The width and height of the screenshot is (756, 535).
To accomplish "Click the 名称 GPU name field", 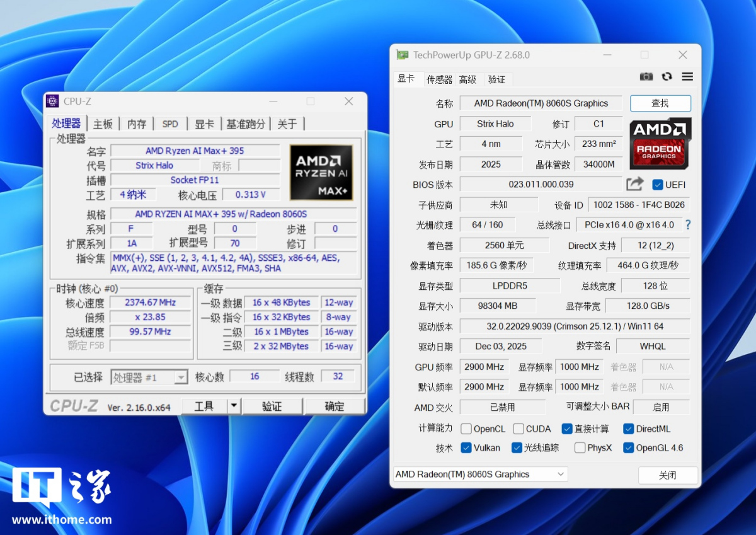I will 541,103.
